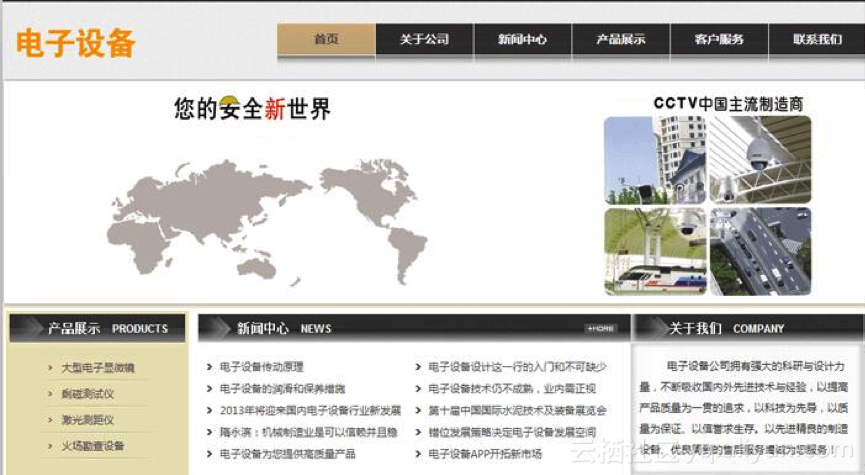Click the arrow icon in 新闻中心 NEWS header
The height and width of the screenshot is (475, 865).
pos(220,328)
